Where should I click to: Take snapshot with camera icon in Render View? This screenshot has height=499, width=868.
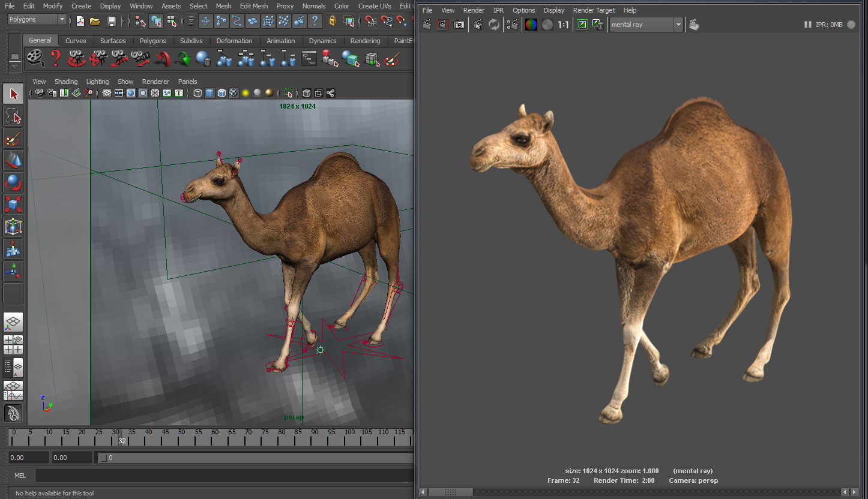459,25
